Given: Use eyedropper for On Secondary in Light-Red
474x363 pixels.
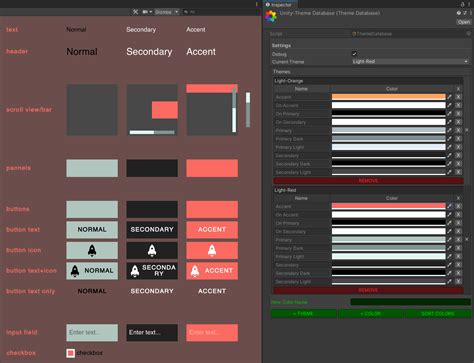Looking at the screenshot, I should [x=450, y=231].
